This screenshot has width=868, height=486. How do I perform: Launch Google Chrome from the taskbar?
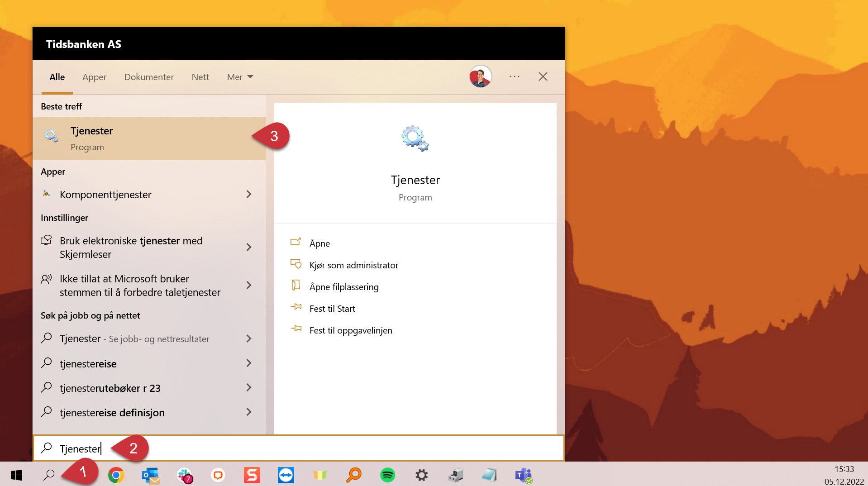tap(116, 475)
